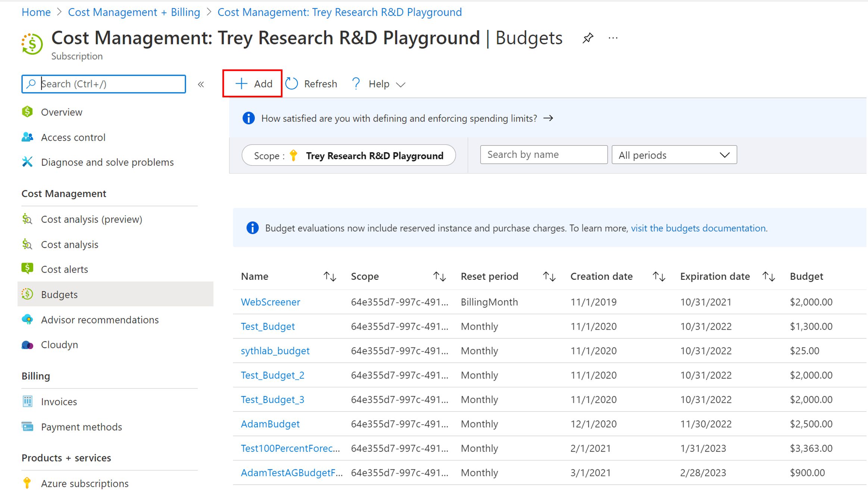Open the Cost alerts page
This screenshot has height=497, width=868.
point(64,269)
